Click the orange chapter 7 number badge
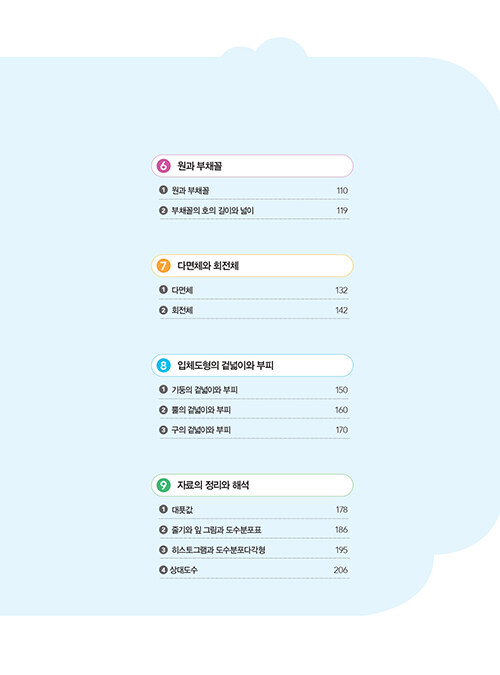 163,266
